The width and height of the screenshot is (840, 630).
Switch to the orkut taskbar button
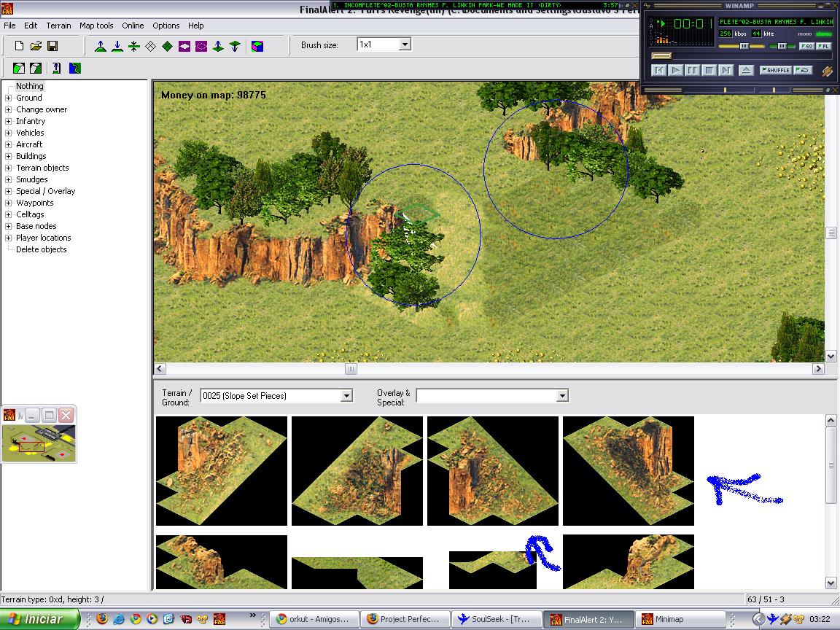314,619
